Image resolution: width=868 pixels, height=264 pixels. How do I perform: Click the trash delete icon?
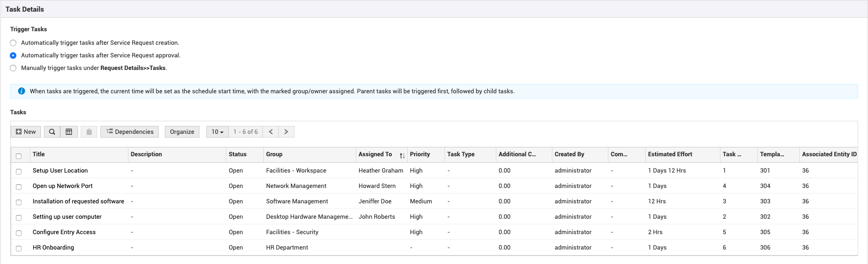89,132
